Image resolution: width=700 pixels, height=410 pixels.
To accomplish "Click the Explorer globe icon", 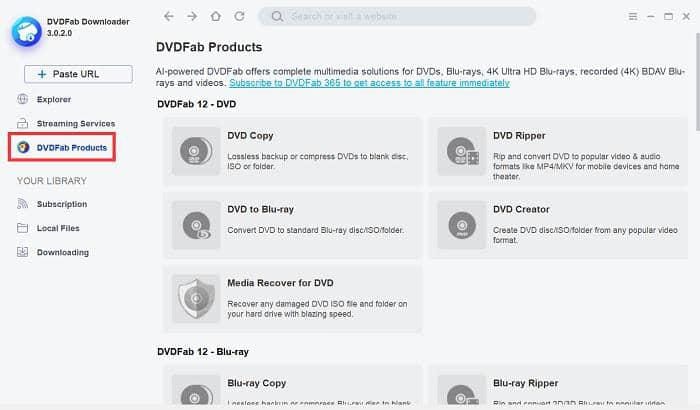I will coord(22,99).
